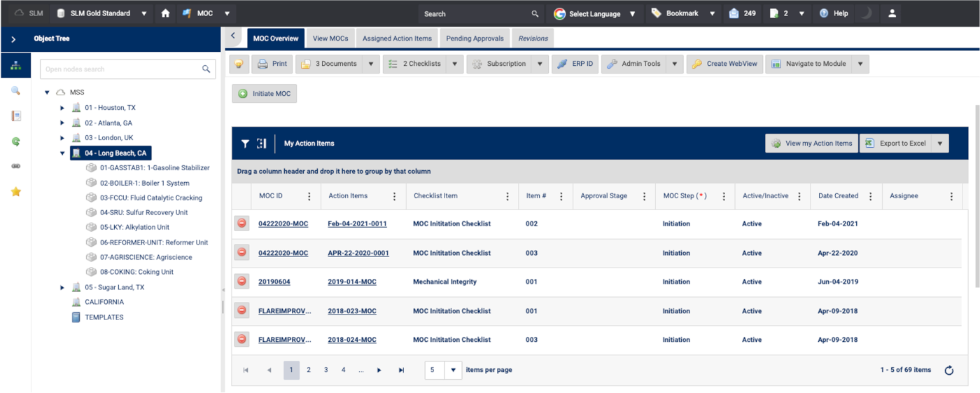Open the mail inbox icon showing 249

click(x=734, y=13)
